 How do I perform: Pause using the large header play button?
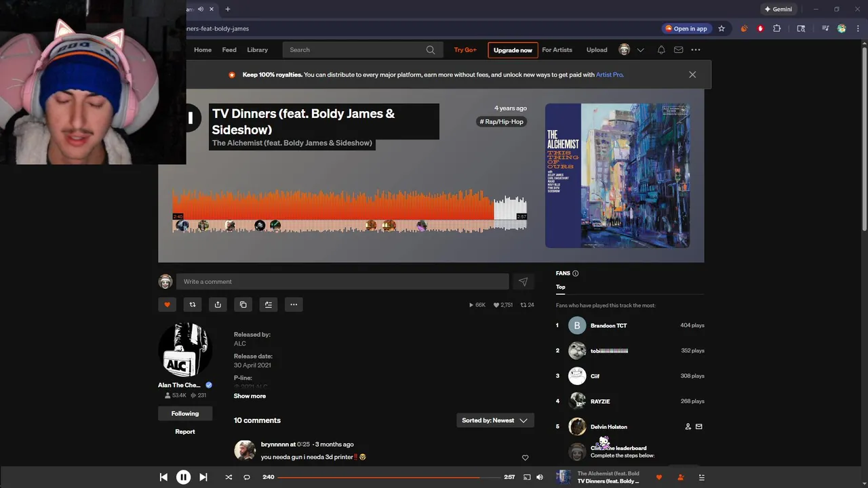coord(191,119)
